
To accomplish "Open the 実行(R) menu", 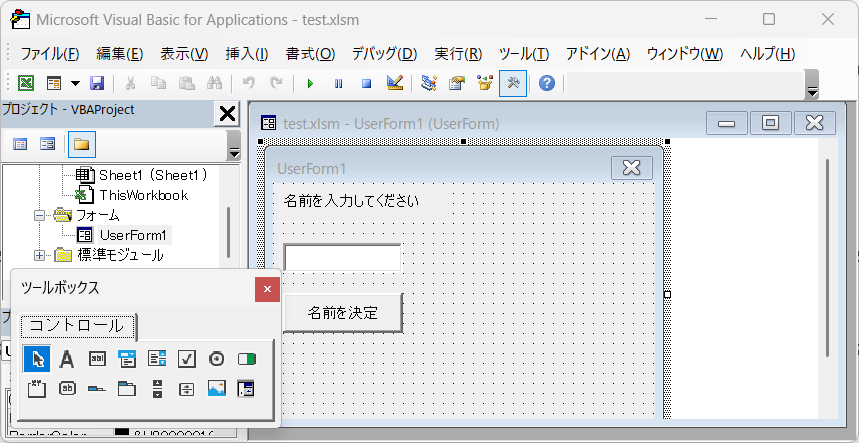I will tap(458, 54).
